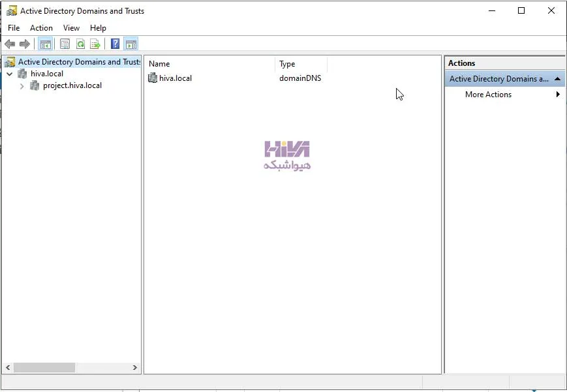Click the project.hiva.local domain icon in the tree

coord(35,85)
